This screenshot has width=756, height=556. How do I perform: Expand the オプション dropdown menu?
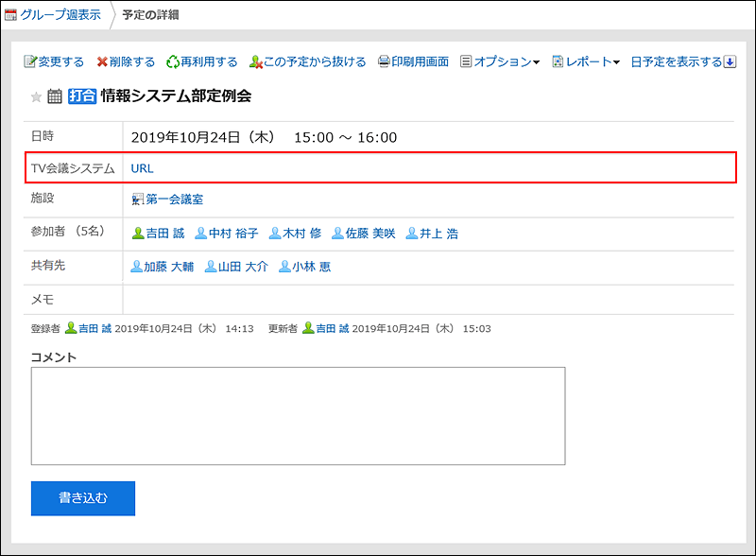click(x=507, y=61)
